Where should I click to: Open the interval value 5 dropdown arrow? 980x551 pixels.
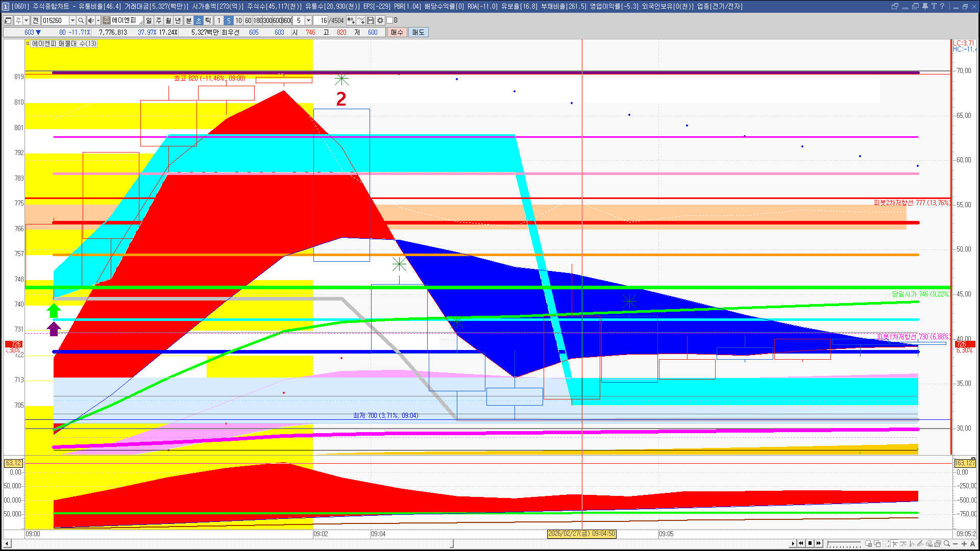308,20
